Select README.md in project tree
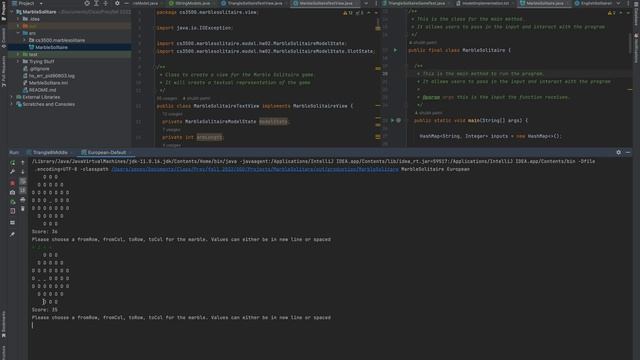Viewport: 640px width, 360px height. point(42,90)
